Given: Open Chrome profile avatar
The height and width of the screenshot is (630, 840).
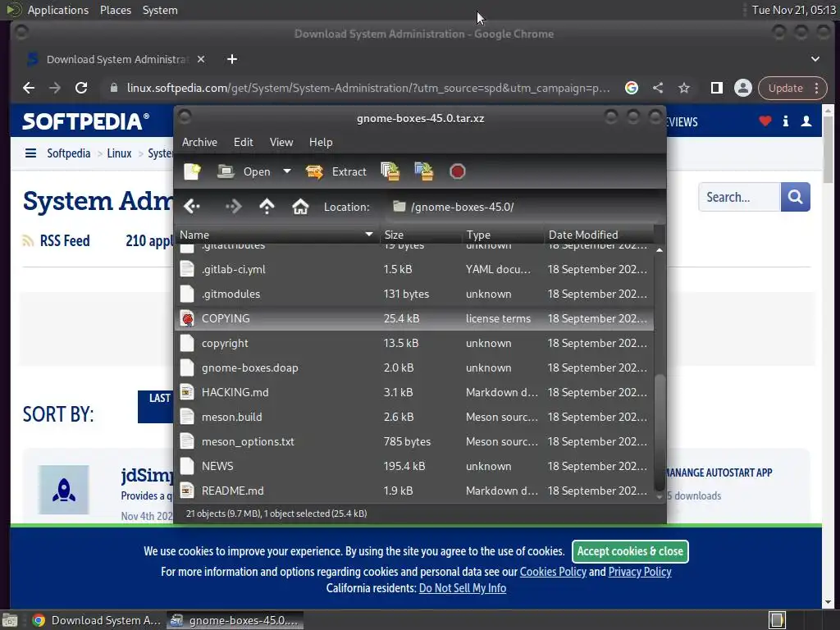Looking at the screenshot, I should pos(743,88).
